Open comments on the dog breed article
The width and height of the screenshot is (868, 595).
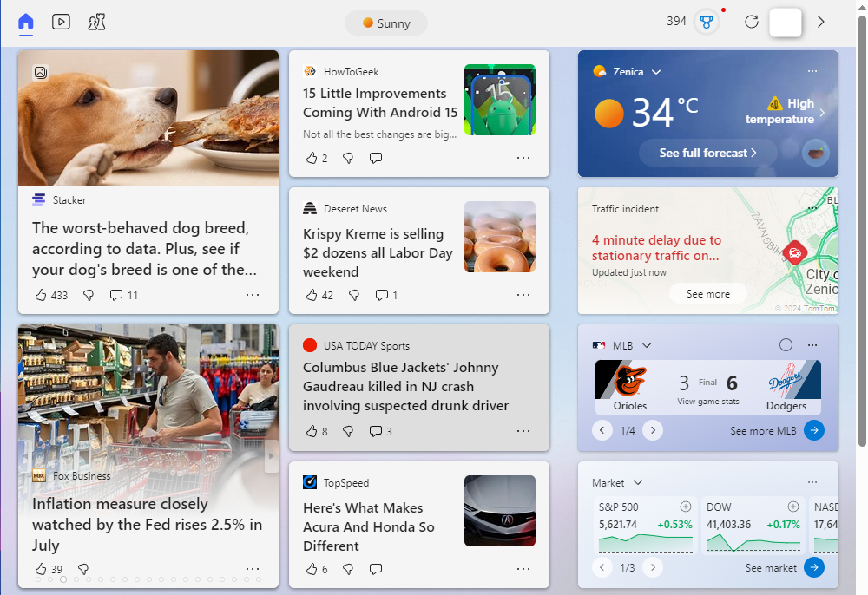click(x=116, y=295)
